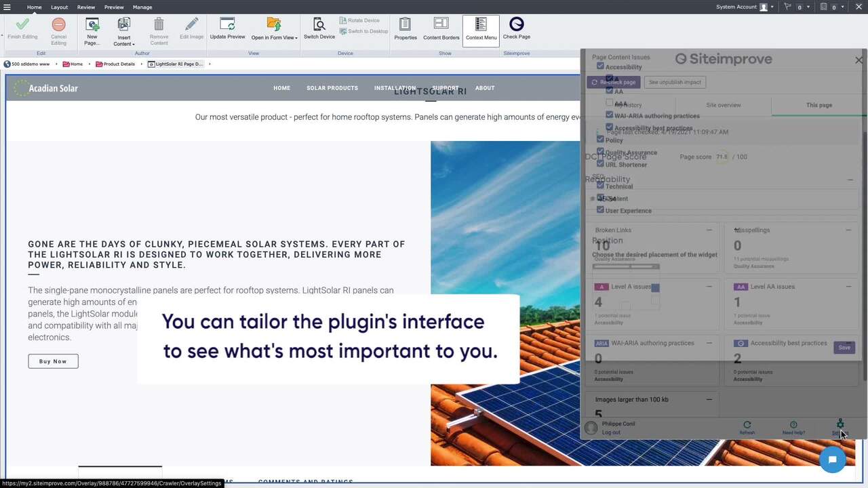The height and width of the screenshot is (488, 868).
Task: Click the Log out link
Action: click(x=611, y=432)
